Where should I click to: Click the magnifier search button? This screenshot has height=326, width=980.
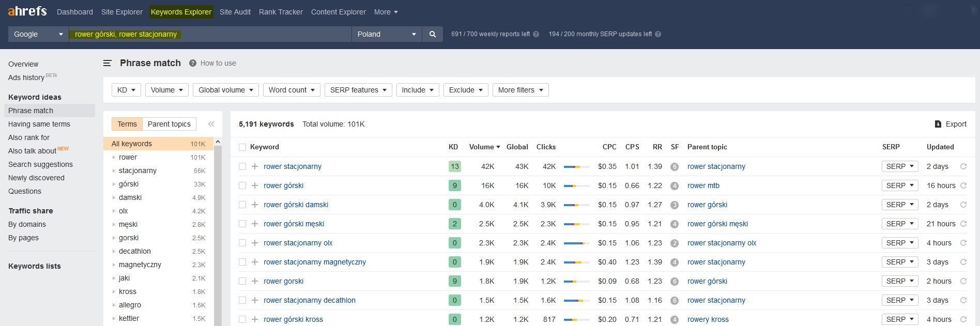[433, 34]
